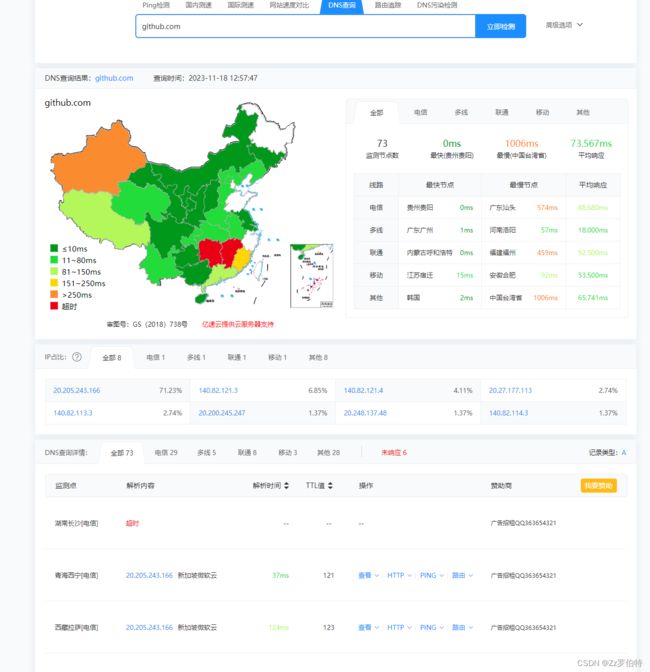Click the record type A link
Viewport: 650px width, 672px height.
click(624, 452)
